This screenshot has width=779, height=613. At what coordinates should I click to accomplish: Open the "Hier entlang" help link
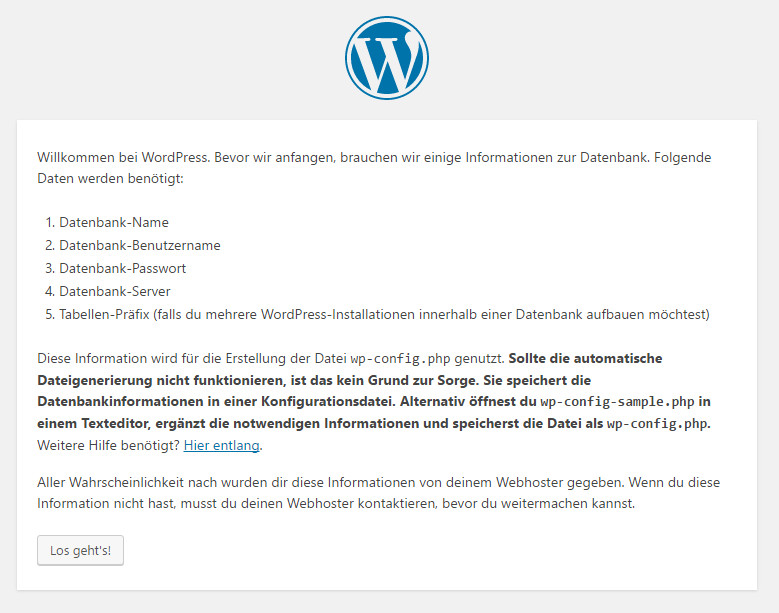click(222, 445)
